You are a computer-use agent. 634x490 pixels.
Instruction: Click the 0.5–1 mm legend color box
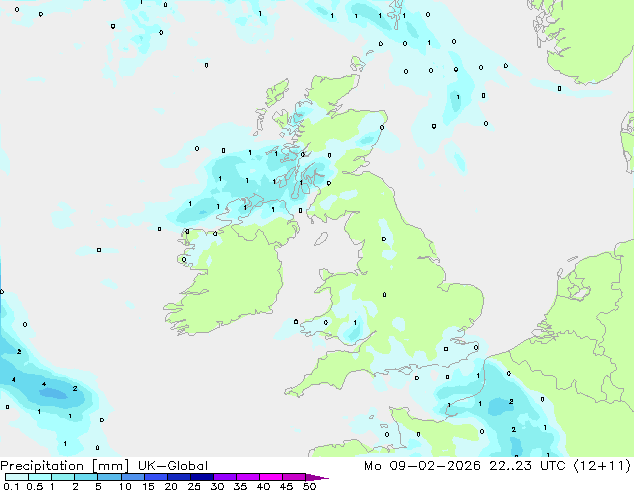pyautogui.click(x=40, y=477)
